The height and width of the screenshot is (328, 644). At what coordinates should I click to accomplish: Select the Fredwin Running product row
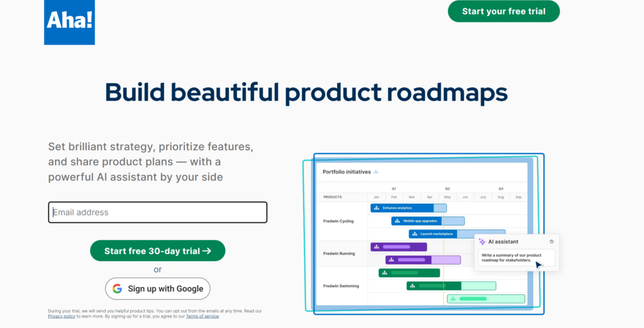click(340, 253)
